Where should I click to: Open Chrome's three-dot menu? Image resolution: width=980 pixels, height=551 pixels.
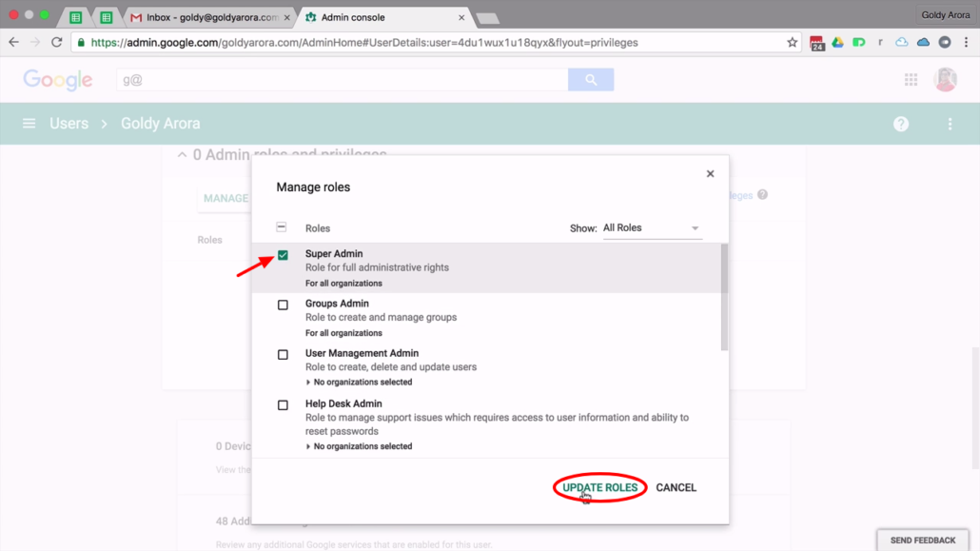point(967,43)
